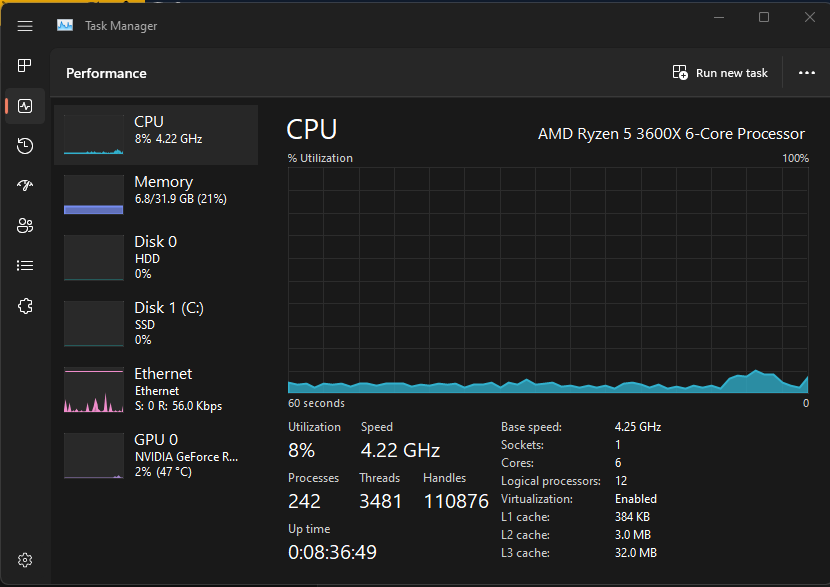Viewport: 830px width, 587px height.
Task: Select Disk 1 (C:) SSD item
Action: pyautogui.click(x=156, y=323)
